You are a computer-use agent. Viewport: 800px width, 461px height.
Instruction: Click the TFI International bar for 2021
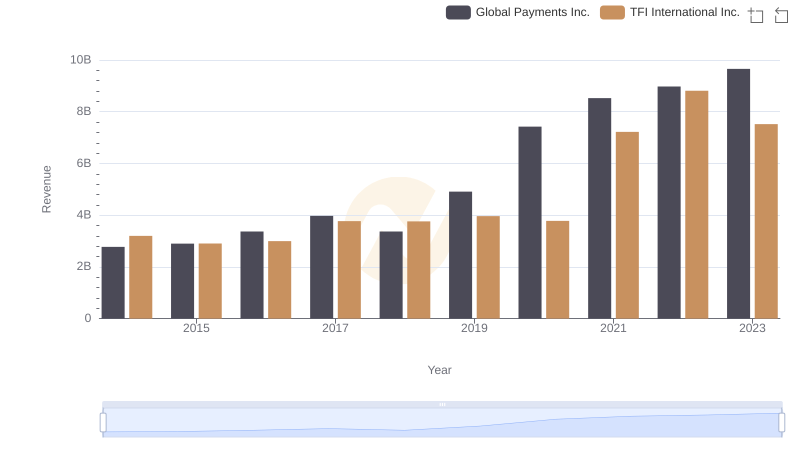pos(627,225)
